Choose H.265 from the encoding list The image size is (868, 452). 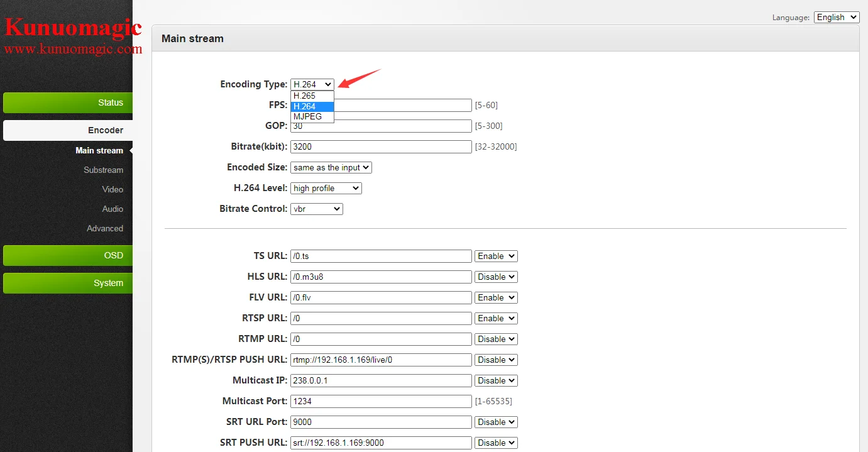pos(312,96)
